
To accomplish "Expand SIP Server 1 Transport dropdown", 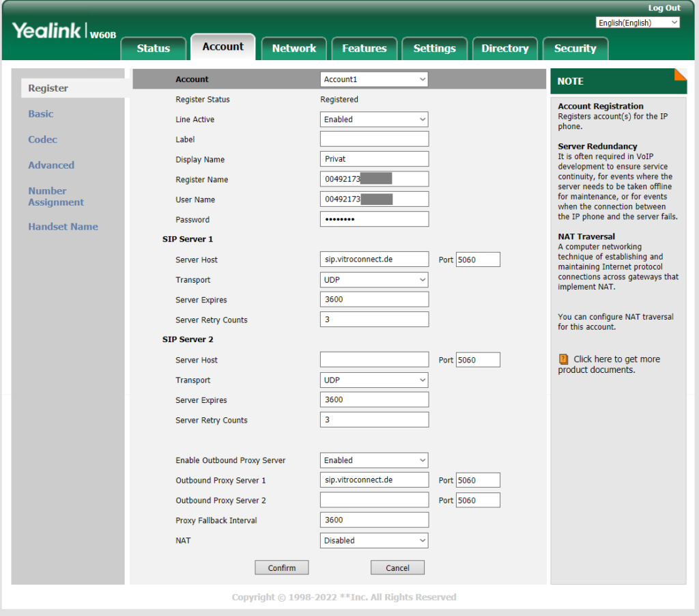I will (x=374, y=280).
